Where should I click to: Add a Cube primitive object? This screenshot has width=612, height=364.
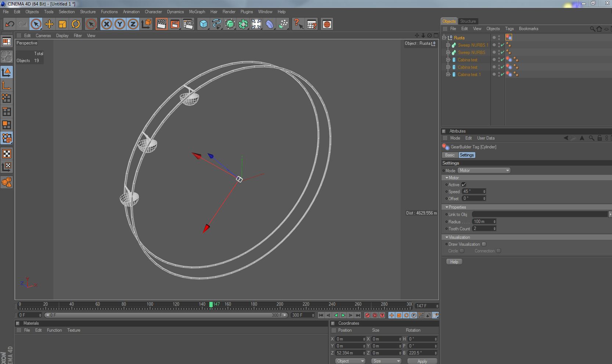point(203,24)
